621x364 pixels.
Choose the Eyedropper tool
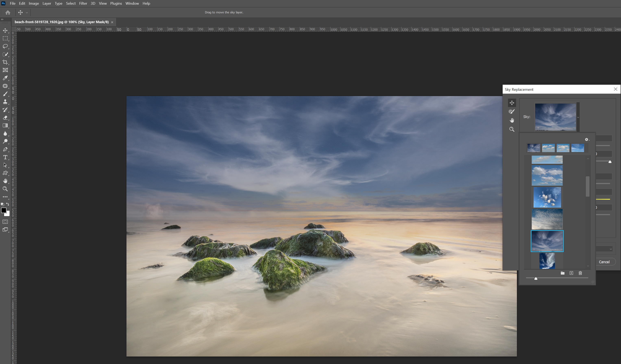[x=5, y=78]
